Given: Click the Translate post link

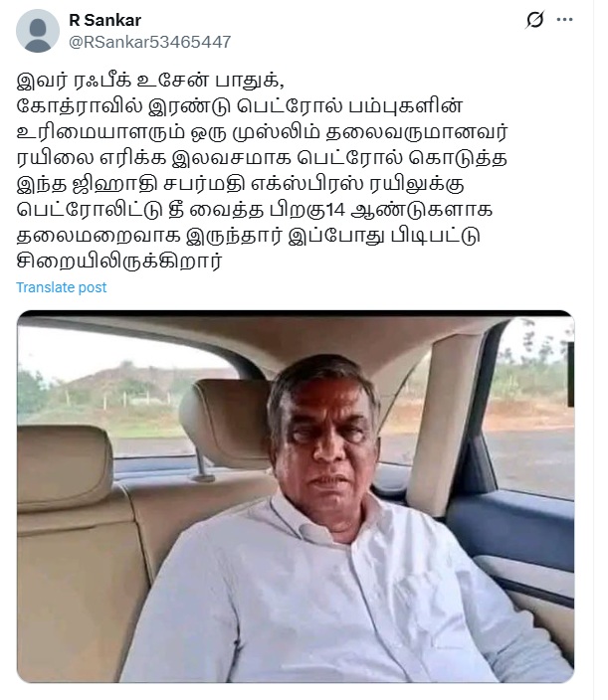Looking at the screenshot, I should [62, 287].
